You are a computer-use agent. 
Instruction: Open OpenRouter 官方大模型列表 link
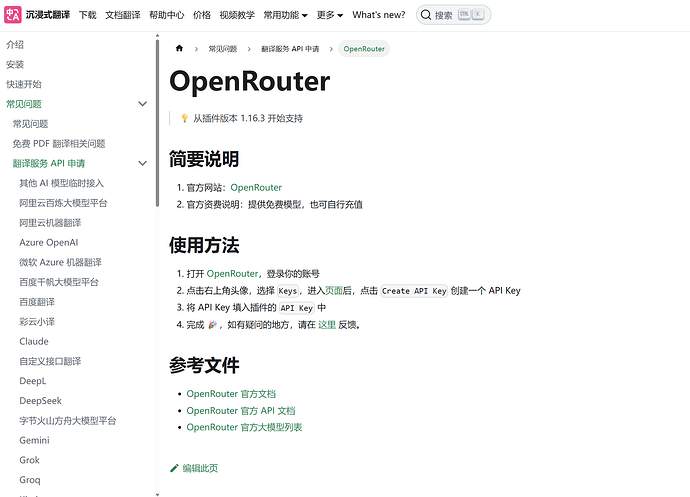[x=244, y=427]
